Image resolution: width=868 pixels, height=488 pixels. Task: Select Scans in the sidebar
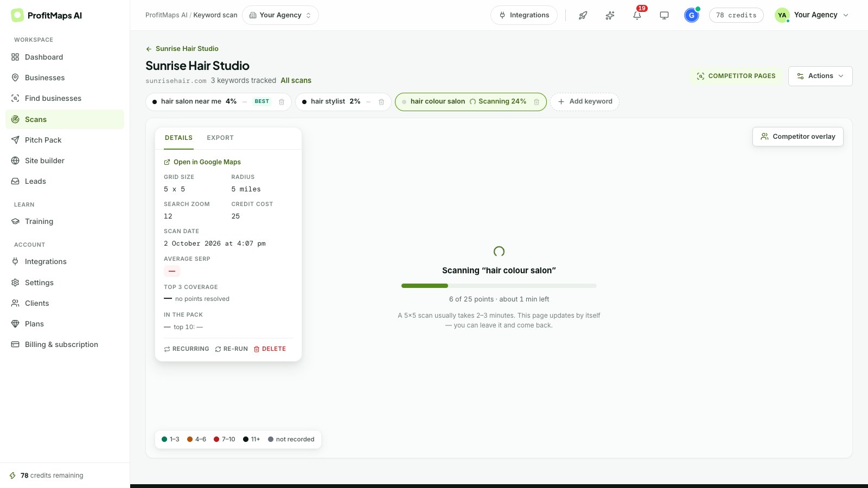pyautogui.click(x=65, y=119)
